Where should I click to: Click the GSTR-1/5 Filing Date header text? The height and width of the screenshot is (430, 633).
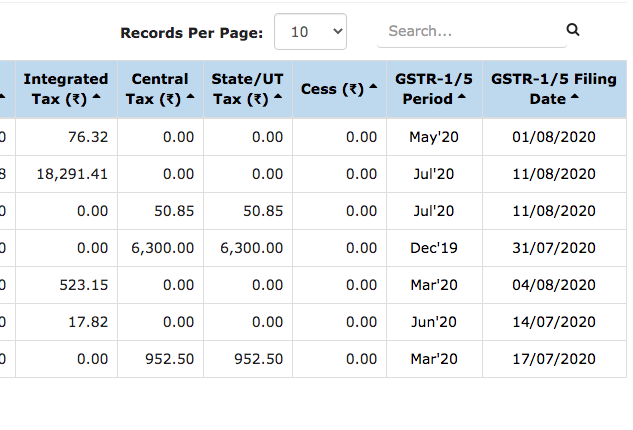click(553, 89)
